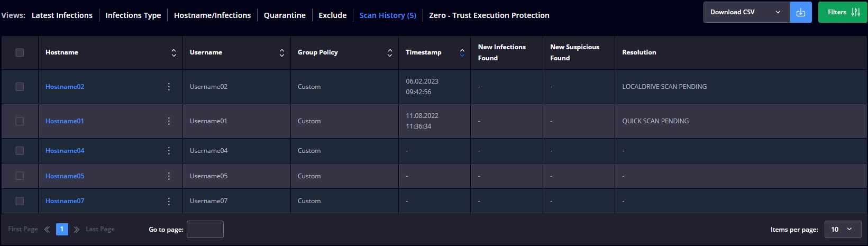Open the Hostname01 link
This screenshot has height=246, width=868.
[x=65, y=121]
